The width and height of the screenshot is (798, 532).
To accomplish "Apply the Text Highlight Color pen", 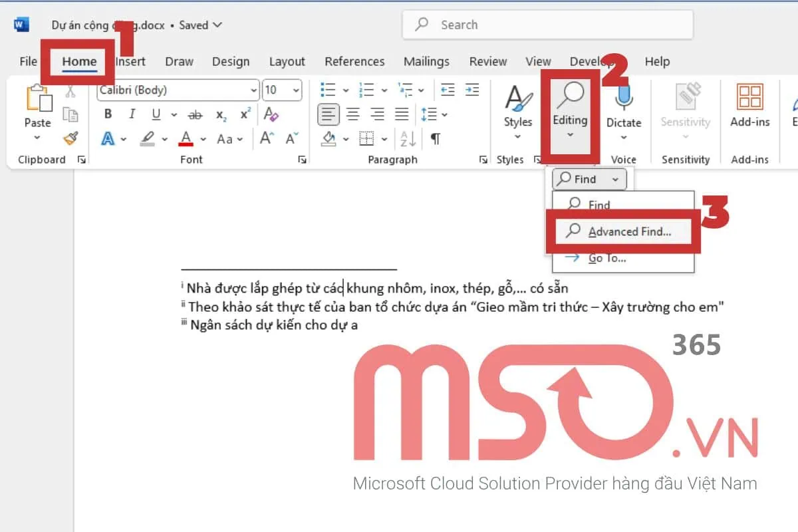I will (x=148, y=138).
